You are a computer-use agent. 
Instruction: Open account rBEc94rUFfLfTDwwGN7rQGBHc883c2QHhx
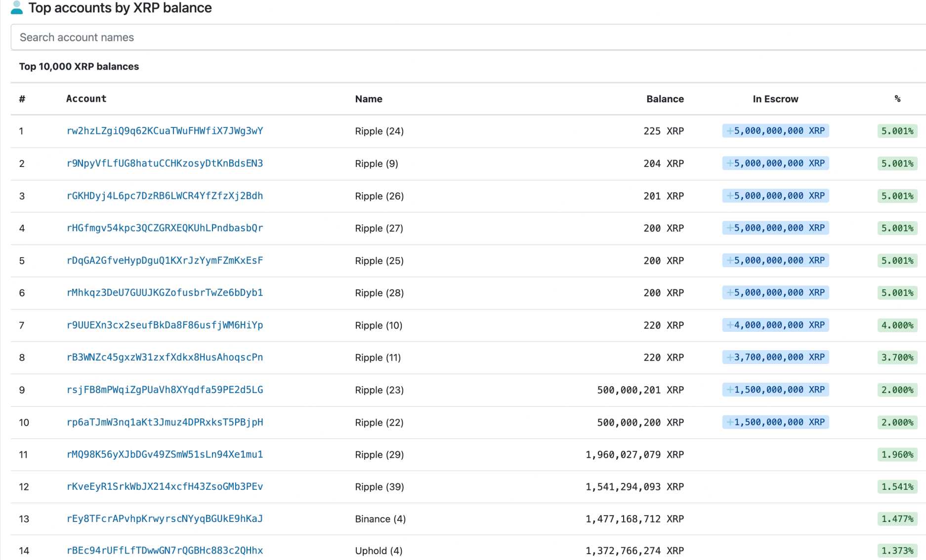pos(165,551)
